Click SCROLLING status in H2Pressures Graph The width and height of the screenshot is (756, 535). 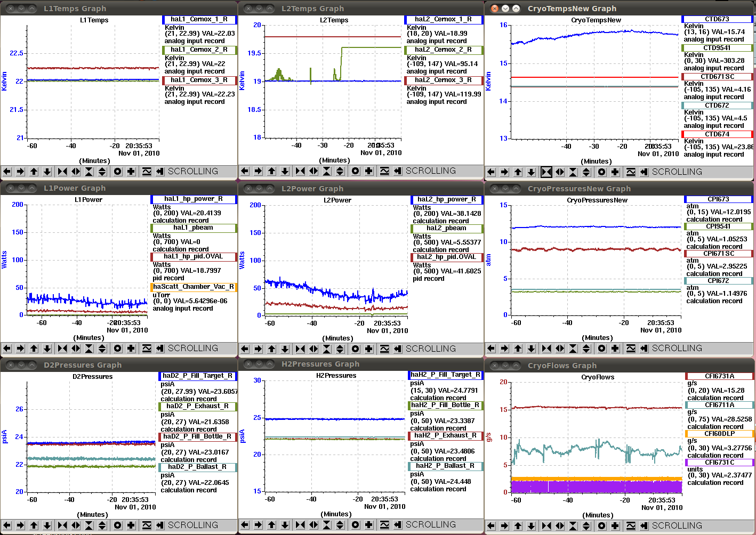coord(431,525)
